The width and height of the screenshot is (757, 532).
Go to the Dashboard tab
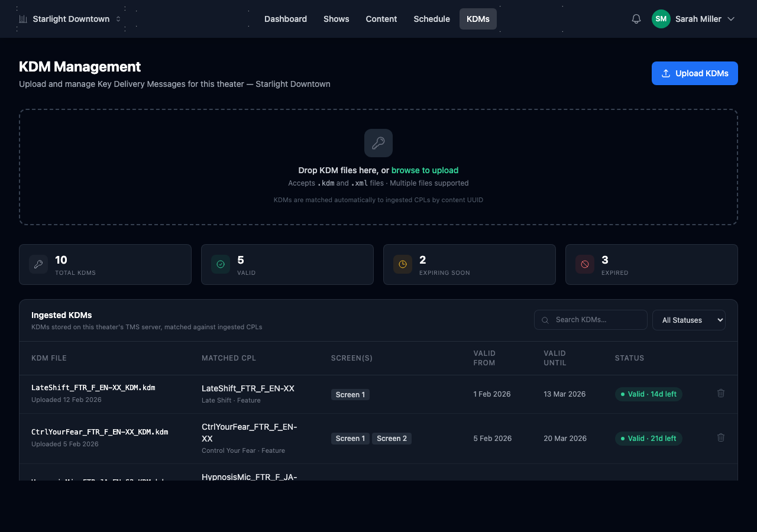[285, 19]
